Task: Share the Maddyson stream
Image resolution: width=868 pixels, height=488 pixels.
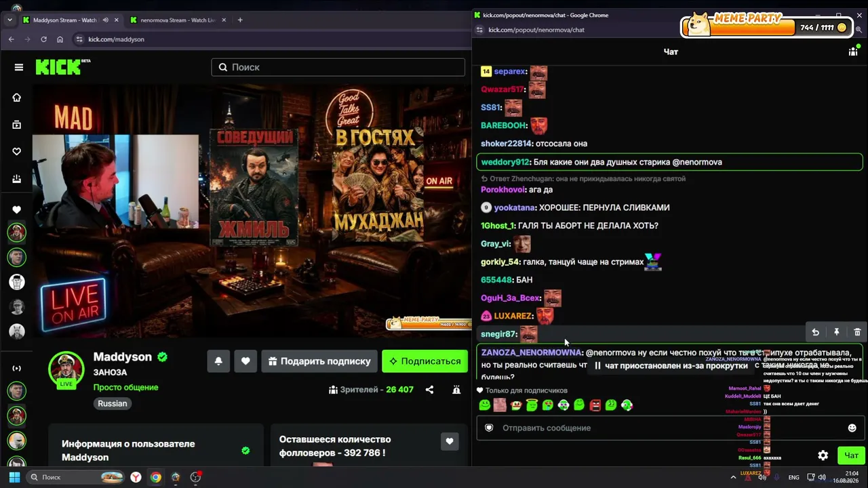Action: (429, 390)
